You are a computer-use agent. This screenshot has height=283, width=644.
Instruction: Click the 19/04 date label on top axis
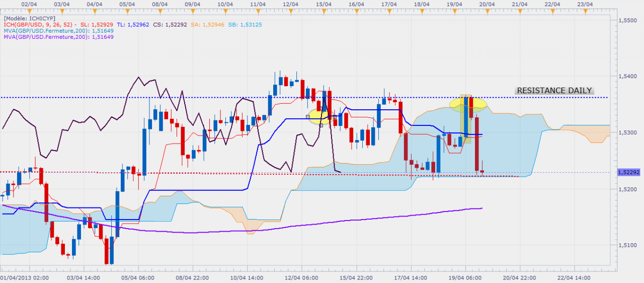pyautogui.click(x=454, y=4)
